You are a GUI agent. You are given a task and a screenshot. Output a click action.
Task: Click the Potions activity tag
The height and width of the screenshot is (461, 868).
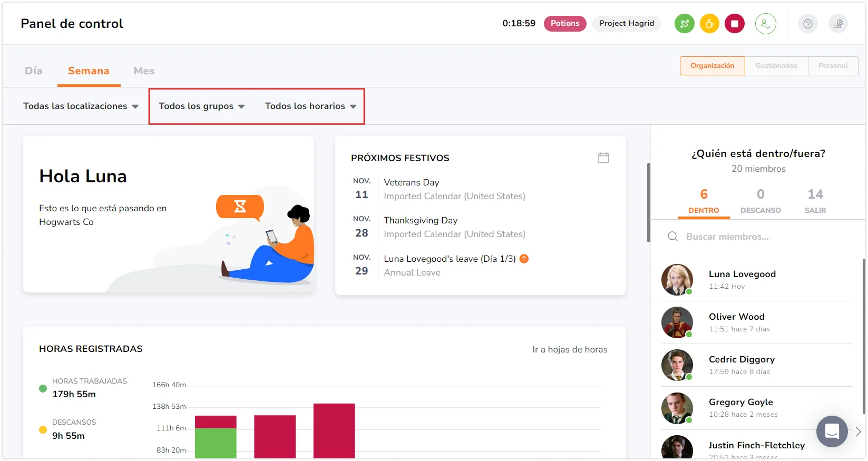(x=565, y=23)
